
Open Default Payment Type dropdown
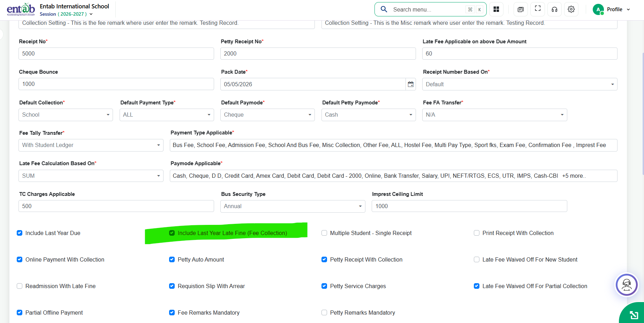click(166, 115)
